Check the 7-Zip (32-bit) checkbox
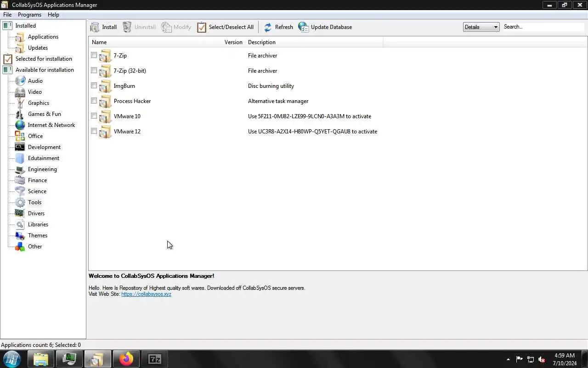The height and width of the screenshot is (368, 588). [x=94, y=70]
